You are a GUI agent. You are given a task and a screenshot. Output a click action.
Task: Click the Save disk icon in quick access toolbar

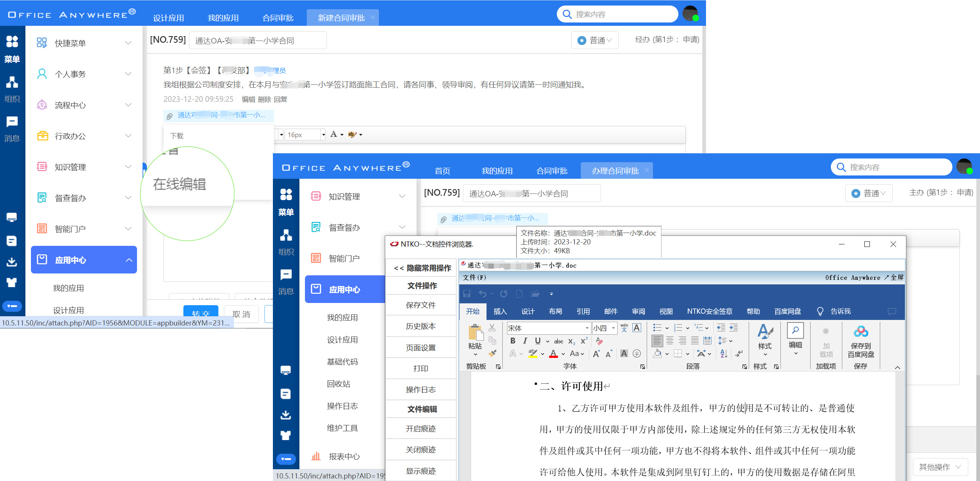(x=467, y=294)
